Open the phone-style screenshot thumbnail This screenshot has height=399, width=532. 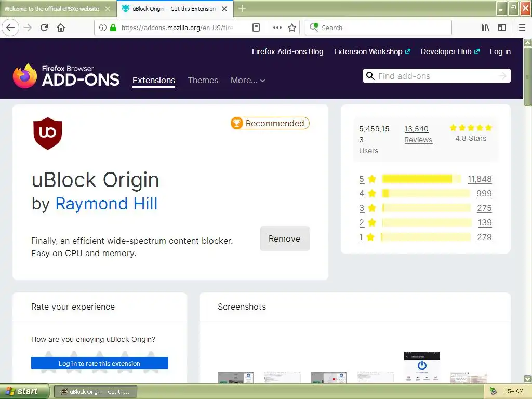pyautogui.click(x=422, y=367)
